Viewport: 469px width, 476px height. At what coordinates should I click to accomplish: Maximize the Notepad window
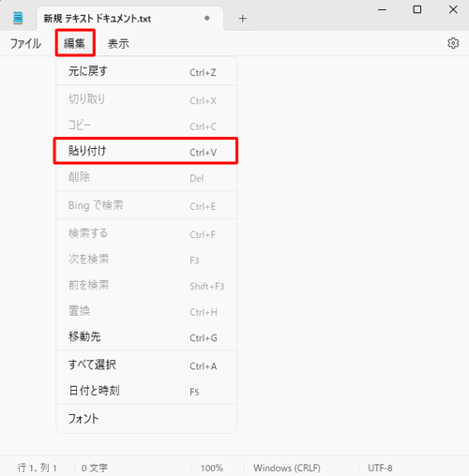[417, 9]
